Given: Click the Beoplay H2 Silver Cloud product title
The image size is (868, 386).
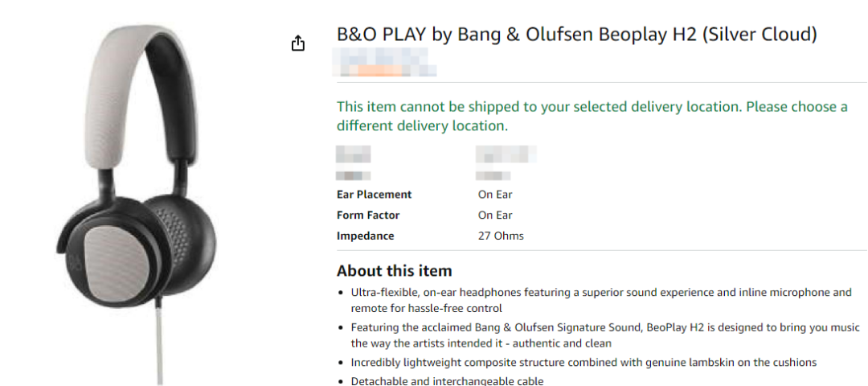Looking at the screenshot, I should [576, 35].
